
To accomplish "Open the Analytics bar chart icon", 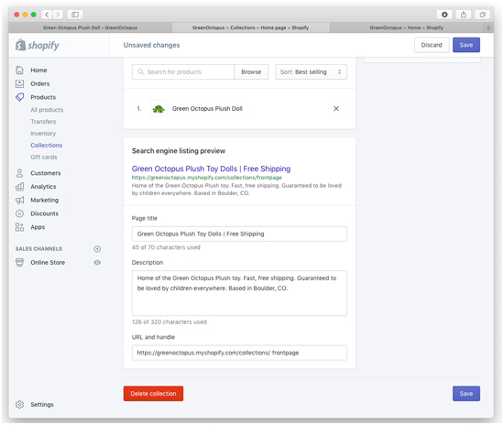I will (19, 187).
